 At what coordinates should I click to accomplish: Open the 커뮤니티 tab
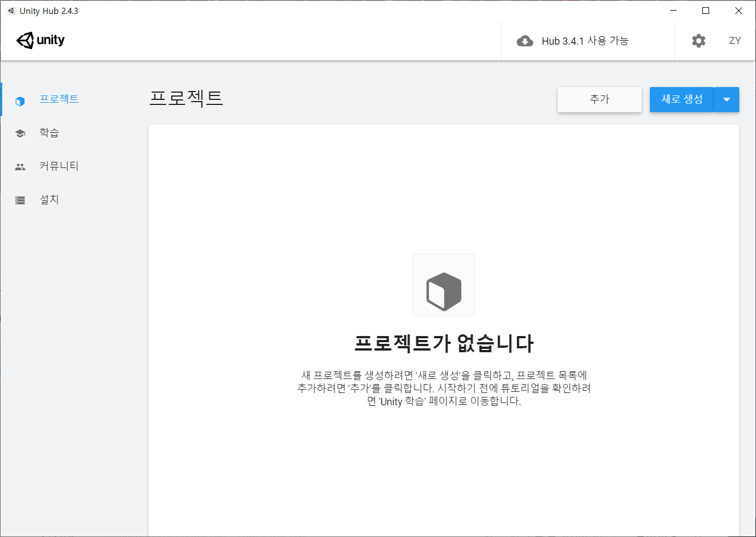tap(59, 166)
